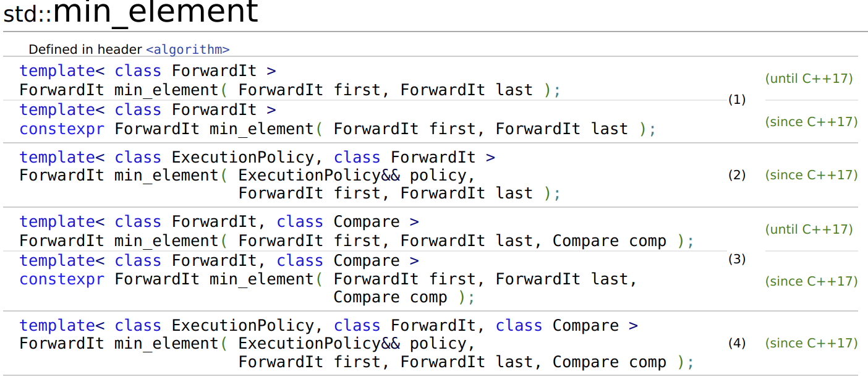The width and height of the screenshot is (868, 387).
Task: Click the overload number (1) marker
Action: click(x=736, y=100)
